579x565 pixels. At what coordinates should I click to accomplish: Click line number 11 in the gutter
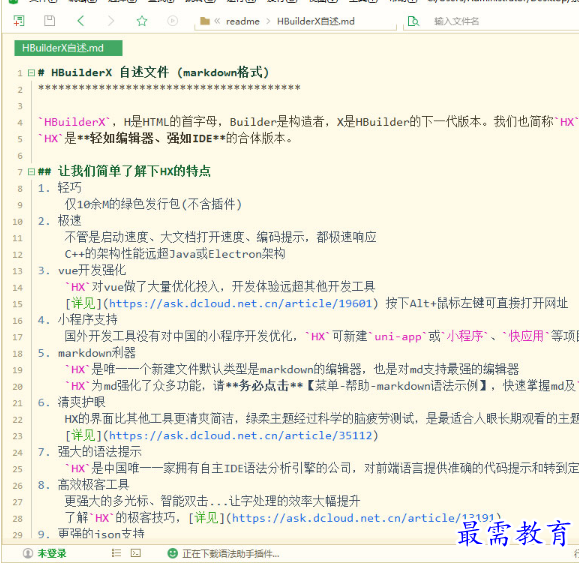17,238
